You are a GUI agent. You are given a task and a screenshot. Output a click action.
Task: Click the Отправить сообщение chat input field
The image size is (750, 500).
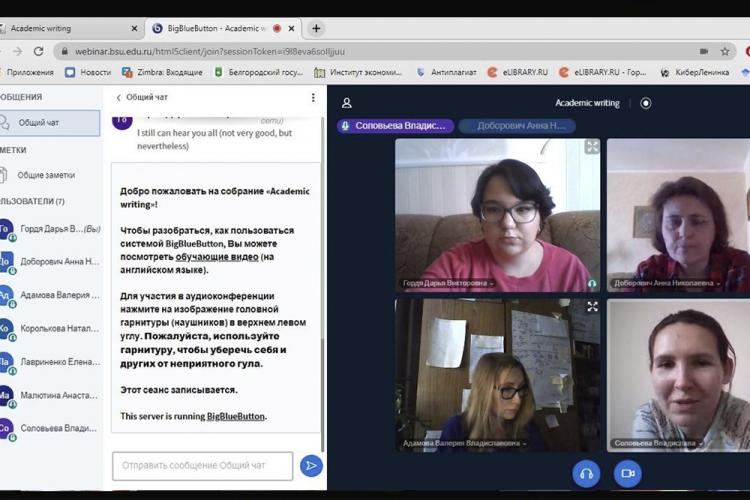pyautogui.click(x=202, y=466)
